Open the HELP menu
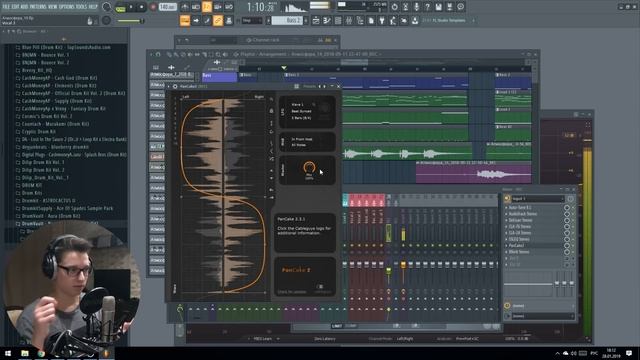Screen dimensions: 640x360 (x=93, y=7)
